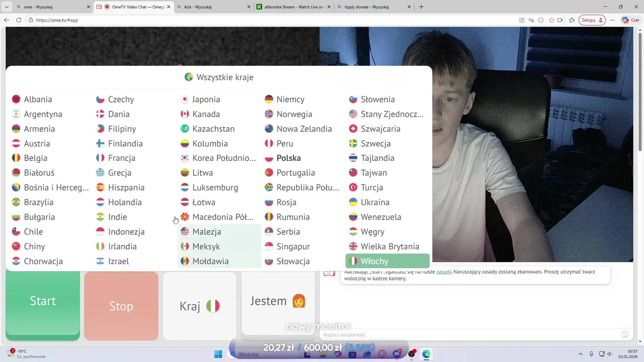
Task: Pick Korea Południowa entry
Action: tap(218, 158)
